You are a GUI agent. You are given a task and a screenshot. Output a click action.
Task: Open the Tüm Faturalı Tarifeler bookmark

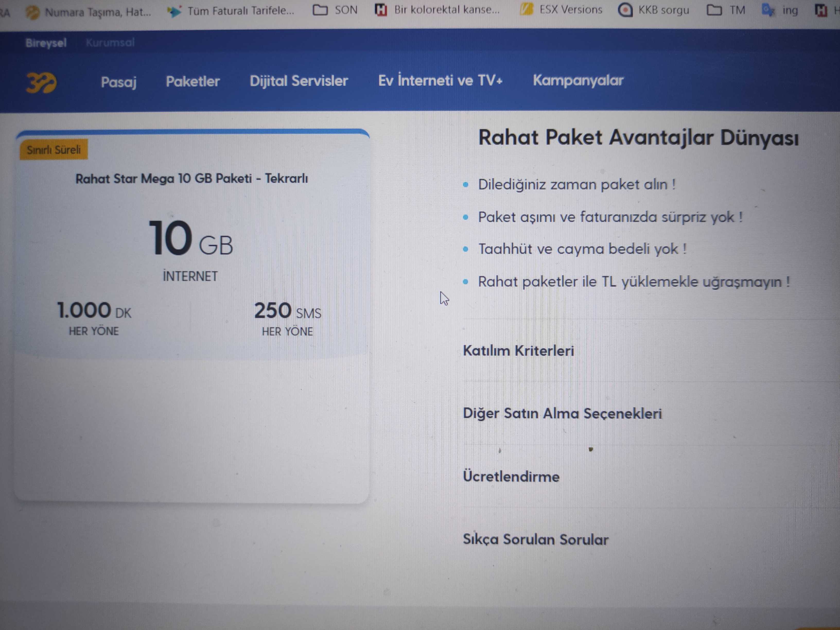coord(231,11)
